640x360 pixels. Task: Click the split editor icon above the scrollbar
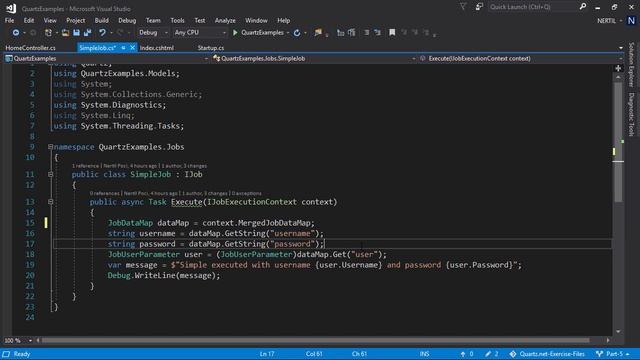click(618, 69)
